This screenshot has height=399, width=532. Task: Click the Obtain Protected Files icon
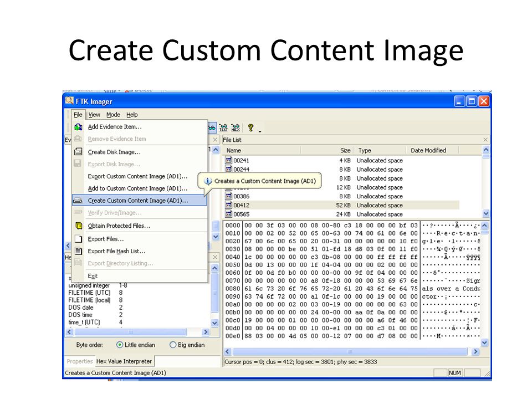click(78, 226)
